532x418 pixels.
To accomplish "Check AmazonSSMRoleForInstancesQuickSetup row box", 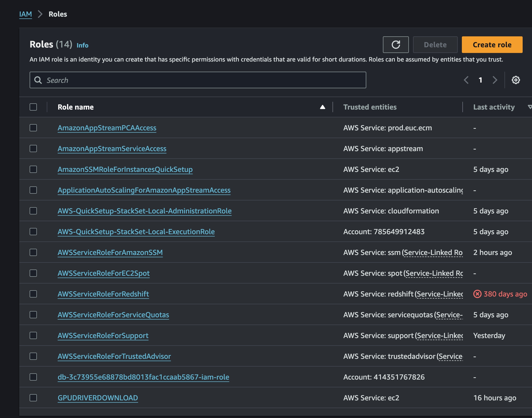I will (33, 169).
